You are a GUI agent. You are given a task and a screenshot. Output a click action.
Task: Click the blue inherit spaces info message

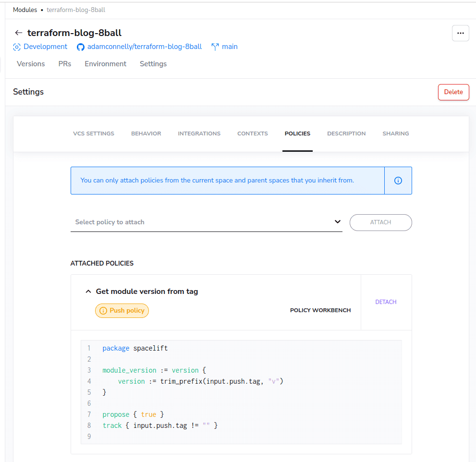(217, 180)
